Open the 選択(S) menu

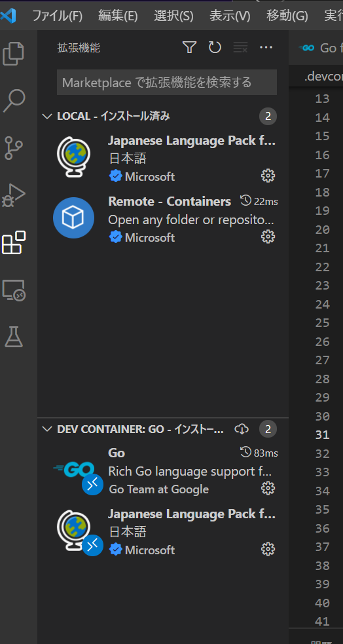(x=173, y=16)
